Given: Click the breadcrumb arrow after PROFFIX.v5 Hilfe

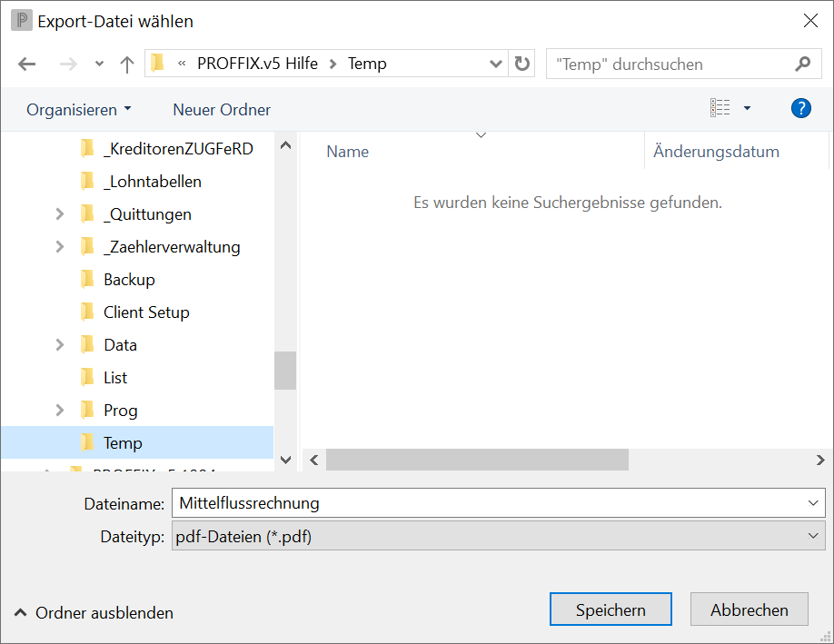Looking at the screenshot, I should coord(333,64).
